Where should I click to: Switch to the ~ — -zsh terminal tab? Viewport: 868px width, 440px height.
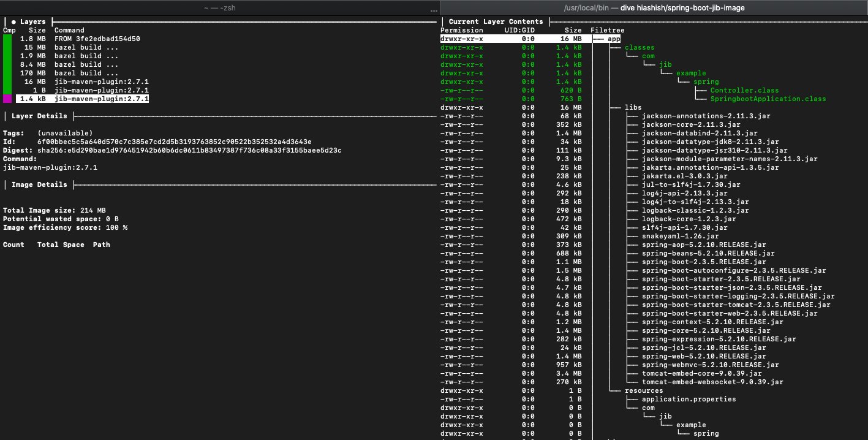click(x=220, y=7)
